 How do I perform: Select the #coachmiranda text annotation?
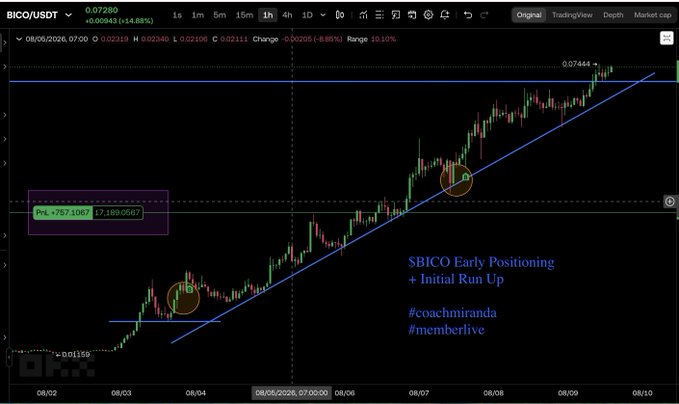click(453, 313)
